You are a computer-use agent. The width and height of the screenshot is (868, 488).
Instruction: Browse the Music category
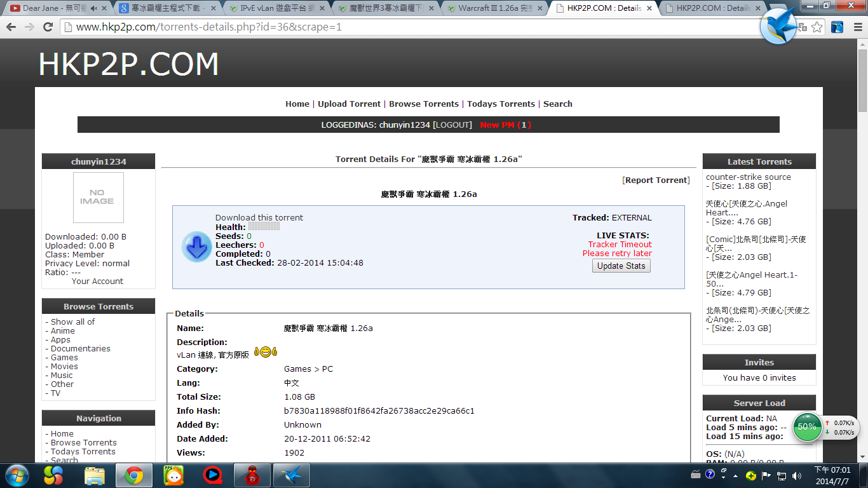click(x=62, y=375)
